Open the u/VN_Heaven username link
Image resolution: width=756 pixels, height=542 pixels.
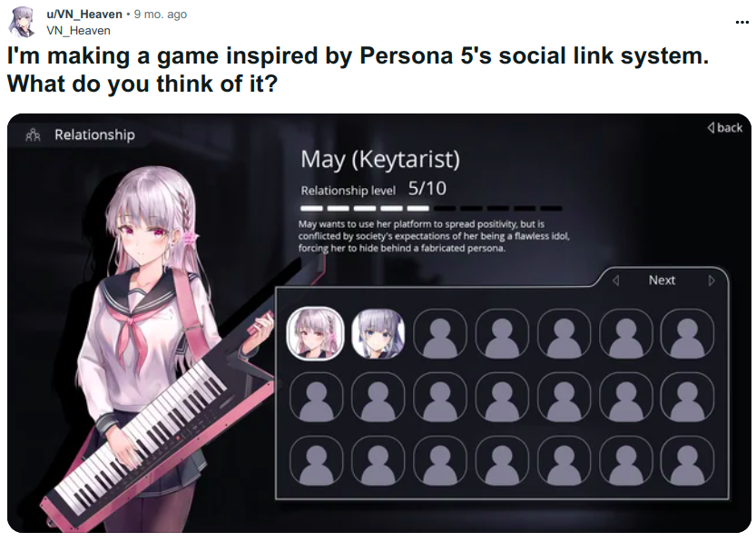83,15
